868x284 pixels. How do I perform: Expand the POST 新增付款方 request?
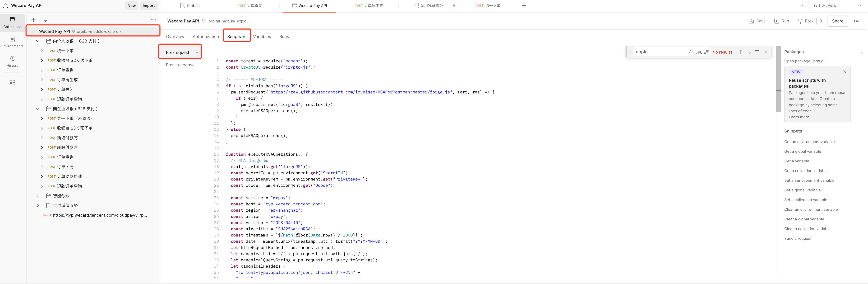(x=42, y=138)
